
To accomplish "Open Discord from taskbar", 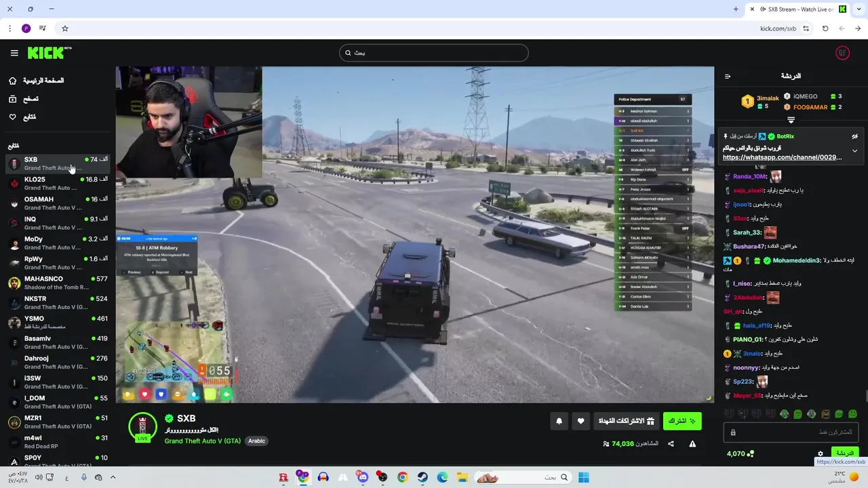I will [363, 477].
